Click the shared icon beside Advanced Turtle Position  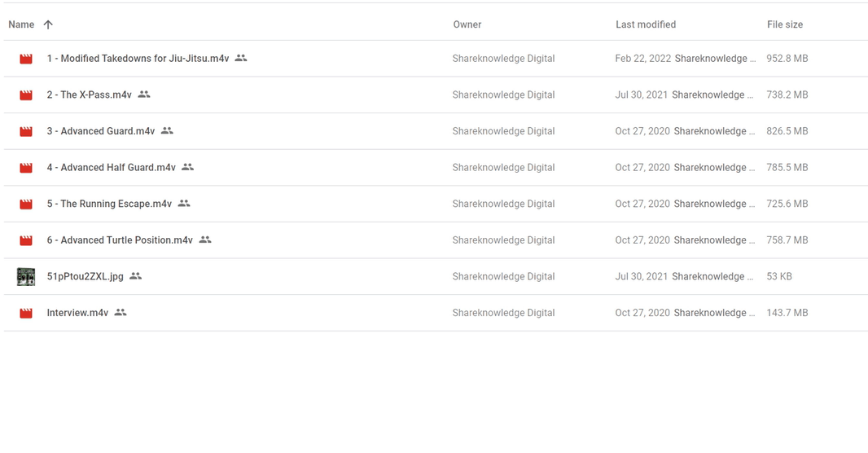click(x=205, y=240)
